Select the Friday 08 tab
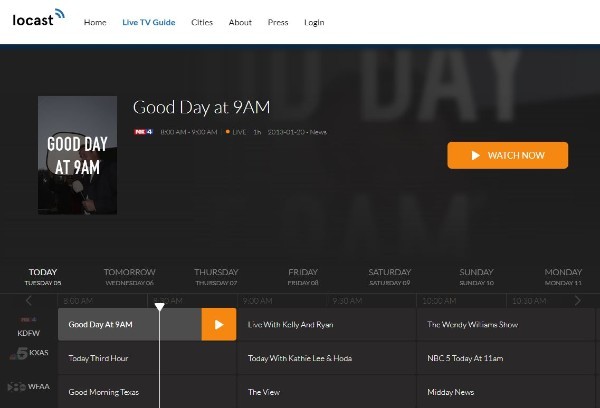This screenshot has width=600, height=408. tap(303, 277)
